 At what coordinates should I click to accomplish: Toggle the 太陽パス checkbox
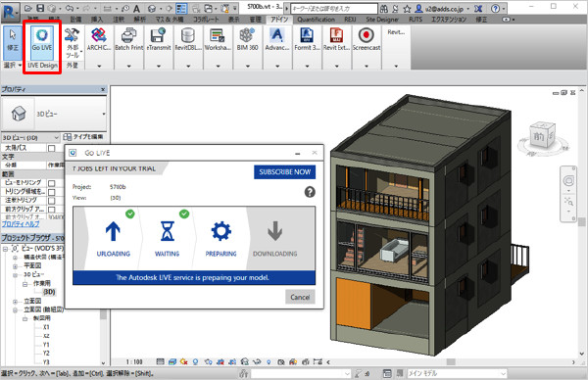(52, 149)
